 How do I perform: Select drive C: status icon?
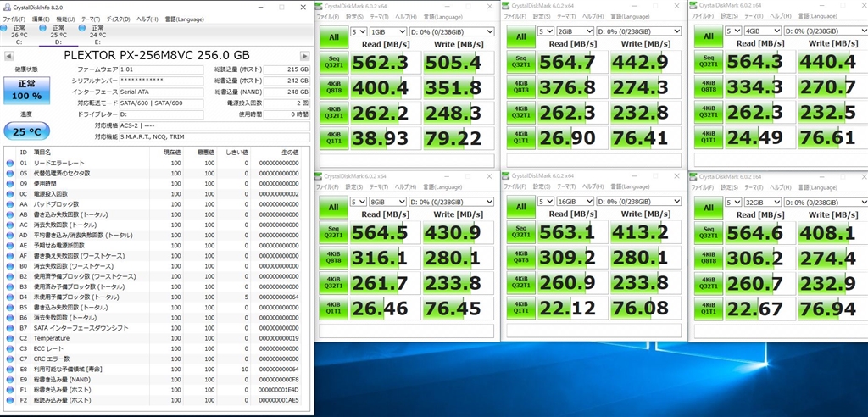coord(4,28)
